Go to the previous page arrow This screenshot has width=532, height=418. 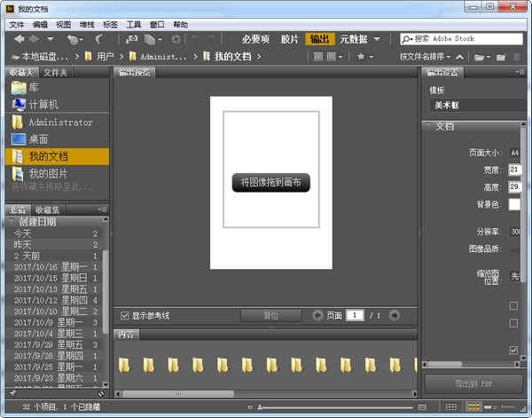click(x=318, y=315)
